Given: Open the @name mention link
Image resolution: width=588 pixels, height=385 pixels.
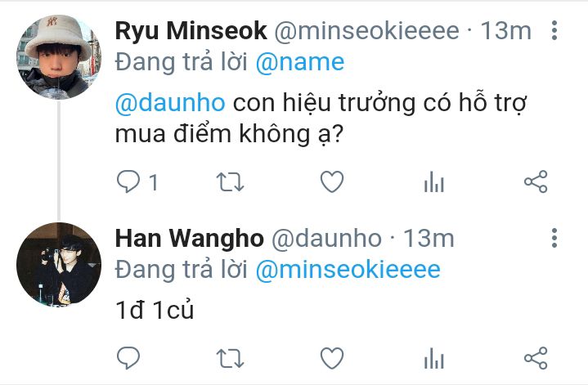Looking at the screenshot, I should (300, 62).
